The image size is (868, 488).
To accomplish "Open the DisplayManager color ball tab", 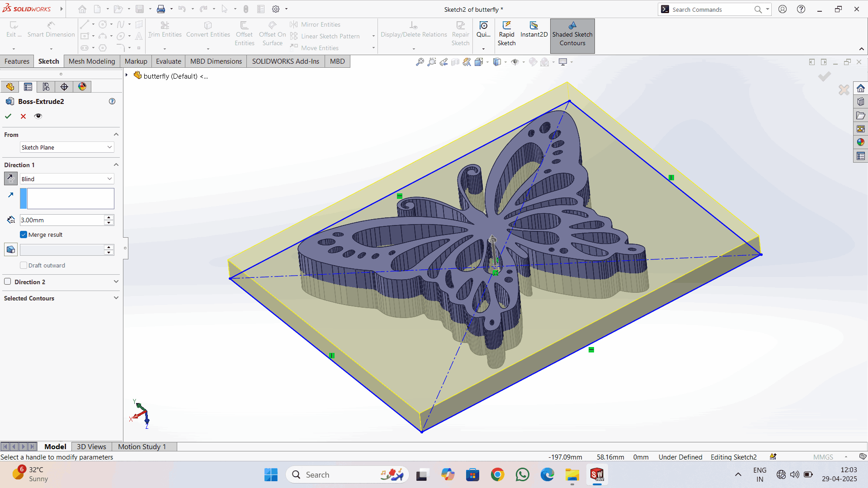I will [x=82, y=87].
